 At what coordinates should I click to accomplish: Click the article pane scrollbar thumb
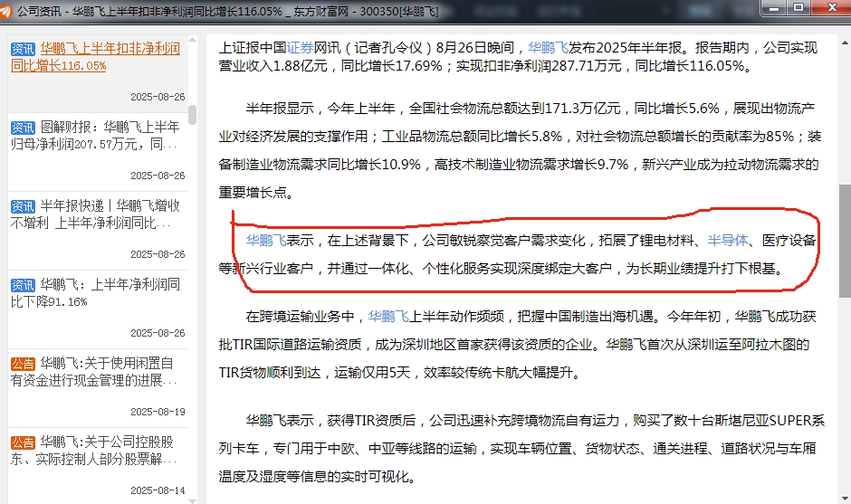click(x=845, y=241)
